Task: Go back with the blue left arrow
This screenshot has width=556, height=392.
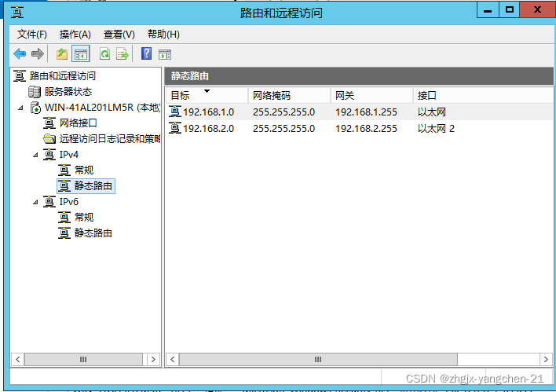Action: pos(20,54)
